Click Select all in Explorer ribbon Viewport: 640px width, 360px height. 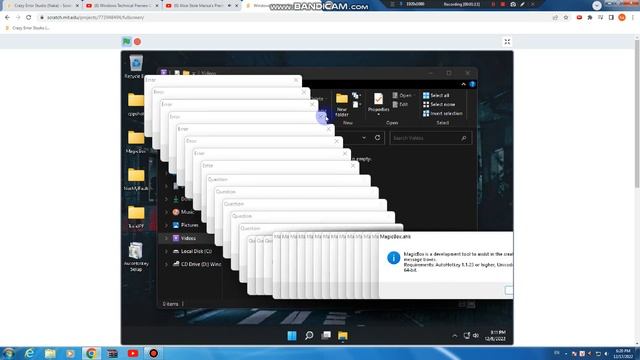[x=436, y=96]
